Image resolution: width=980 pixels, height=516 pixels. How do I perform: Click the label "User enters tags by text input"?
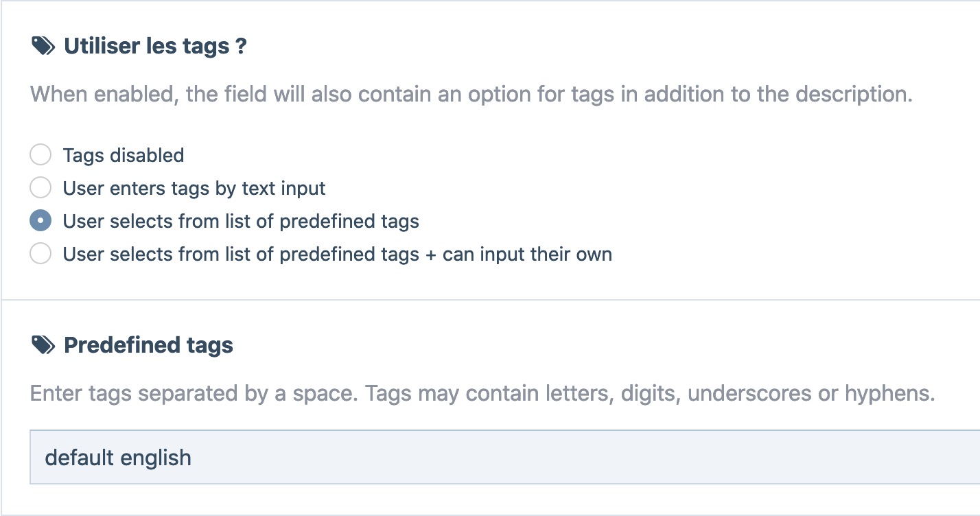coord(194,187)
